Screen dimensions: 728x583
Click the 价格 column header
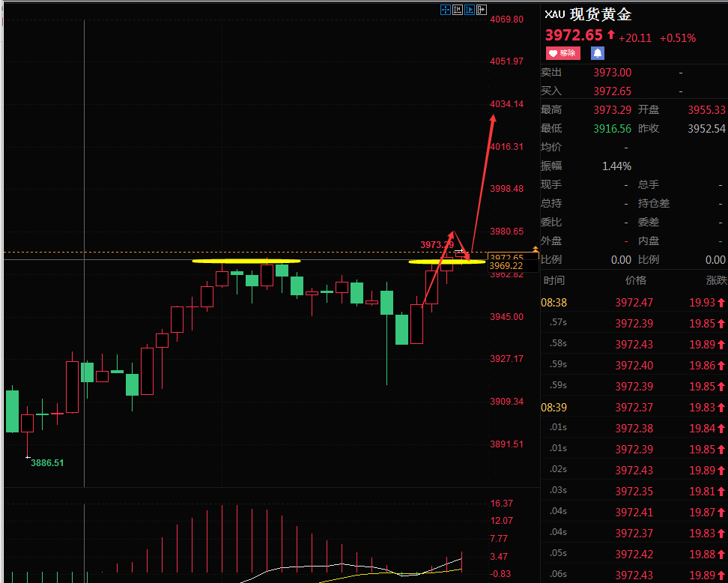(636, 280)
